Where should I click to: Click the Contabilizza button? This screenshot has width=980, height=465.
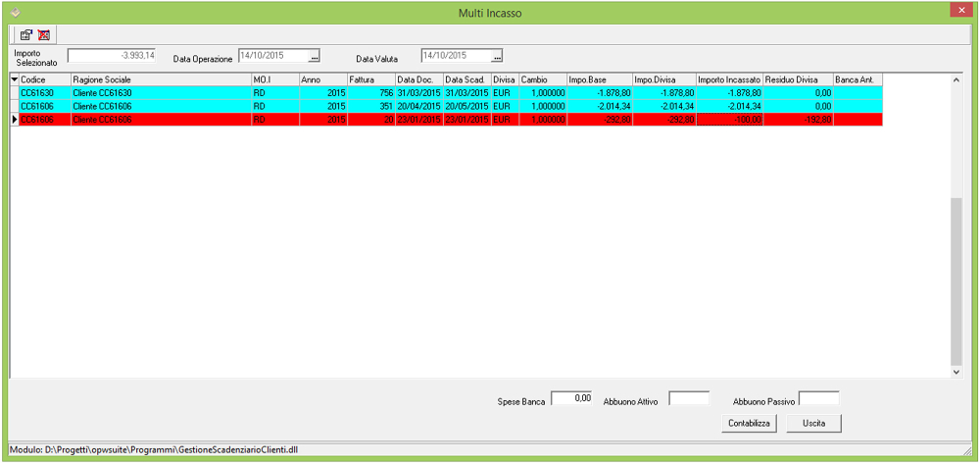(x=750, y=423)
